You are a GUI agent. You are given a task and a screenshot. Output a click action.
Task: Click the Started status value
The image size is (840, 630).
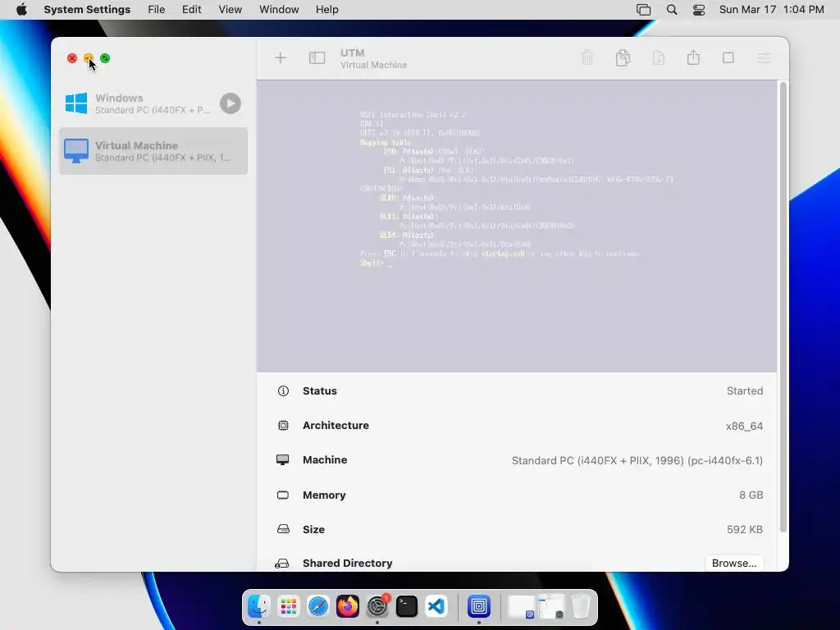(x=745, y=391)
